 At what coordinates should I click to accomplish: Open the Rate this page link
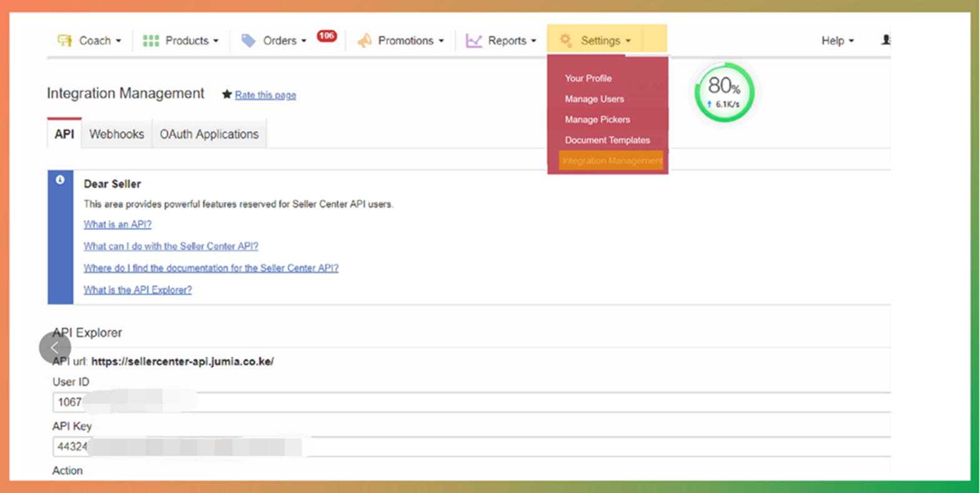click(x=265, y=95)
